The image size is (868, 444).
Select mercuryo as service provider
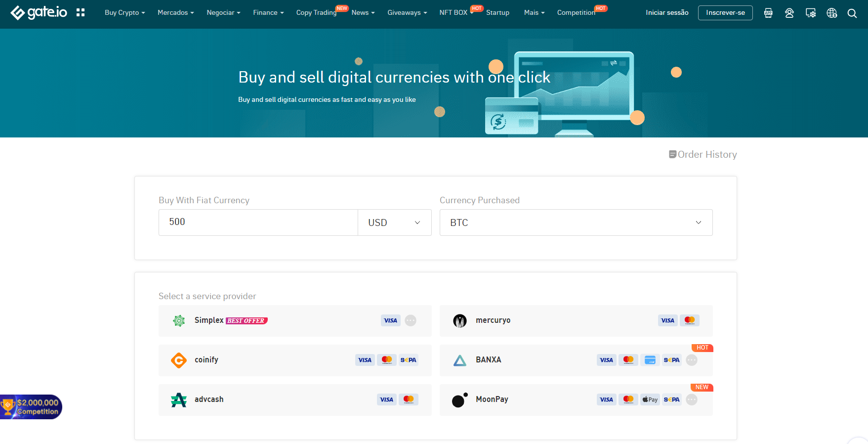576,321
